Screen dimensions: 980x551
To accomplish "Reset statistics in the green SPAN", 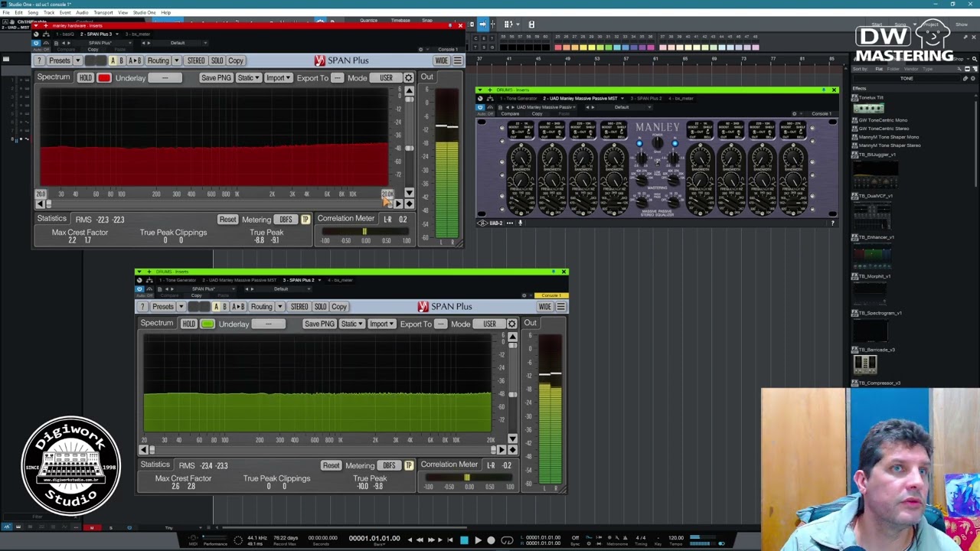I will (331, 466).
